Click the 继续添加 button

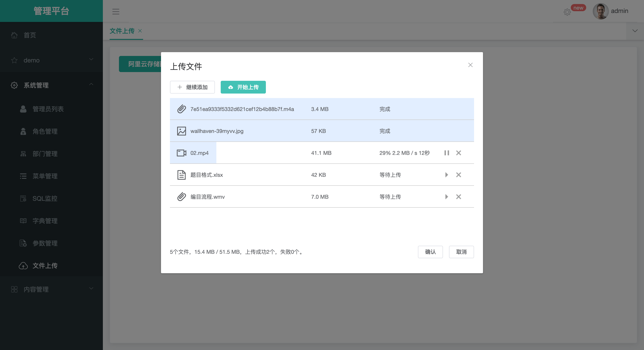(192, 87)
